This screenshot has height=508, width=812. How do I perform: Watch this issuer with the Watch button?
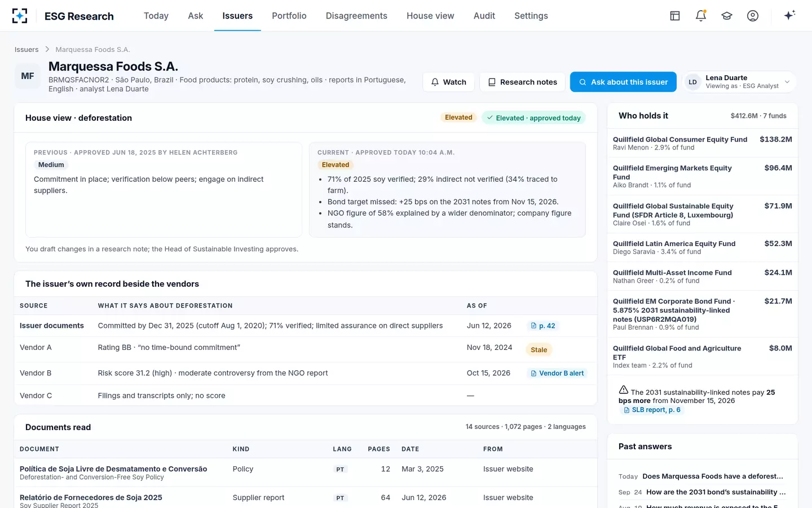[x=449, y=82]
